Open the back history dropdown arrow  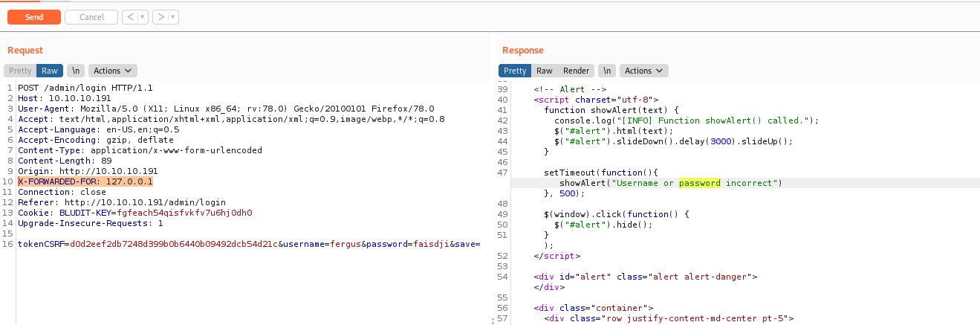click(143, 16)
